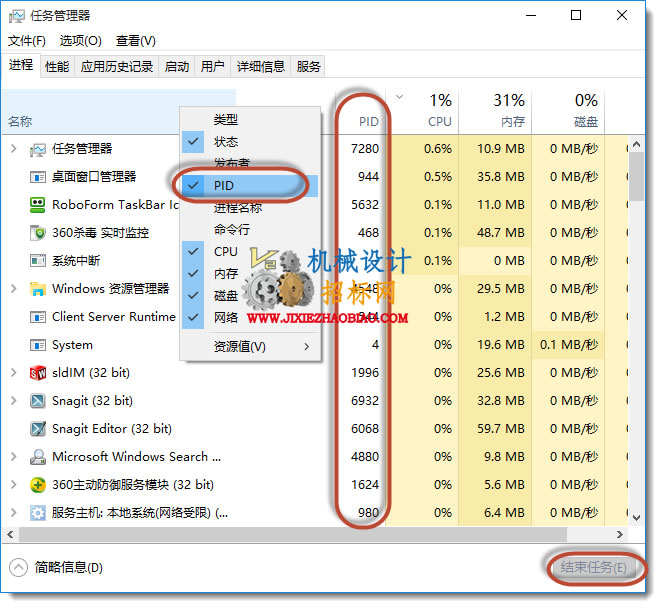Screen dimensions: 661x608
Task: Click the vertical scrollbar down arrow
Action: 637,518
